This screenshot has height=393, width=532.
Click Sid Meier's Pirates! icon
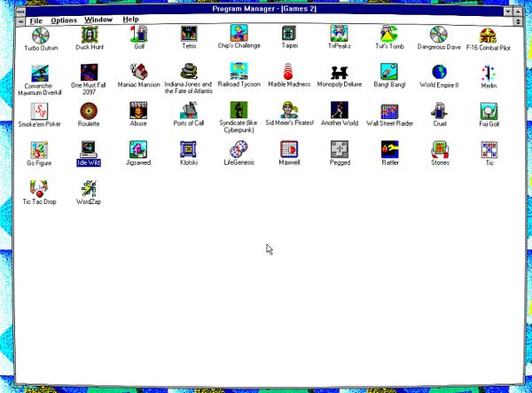(x=289, y=110)
